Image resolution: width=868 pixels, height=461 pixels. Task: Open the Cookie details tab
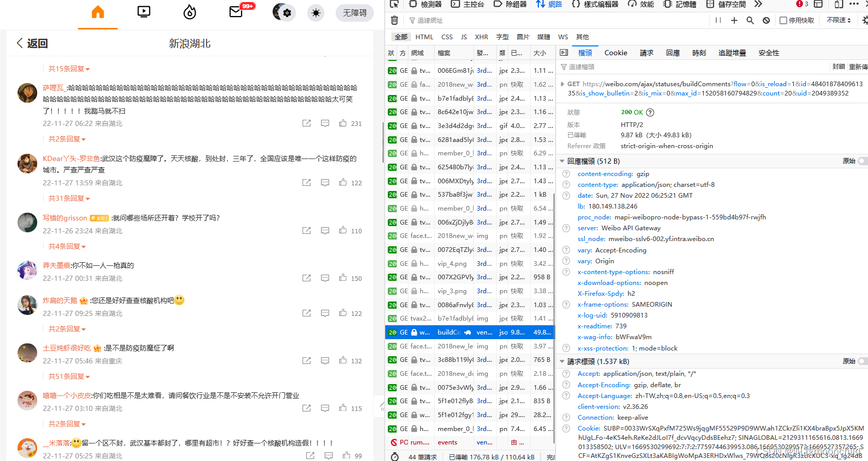point(616,53)
